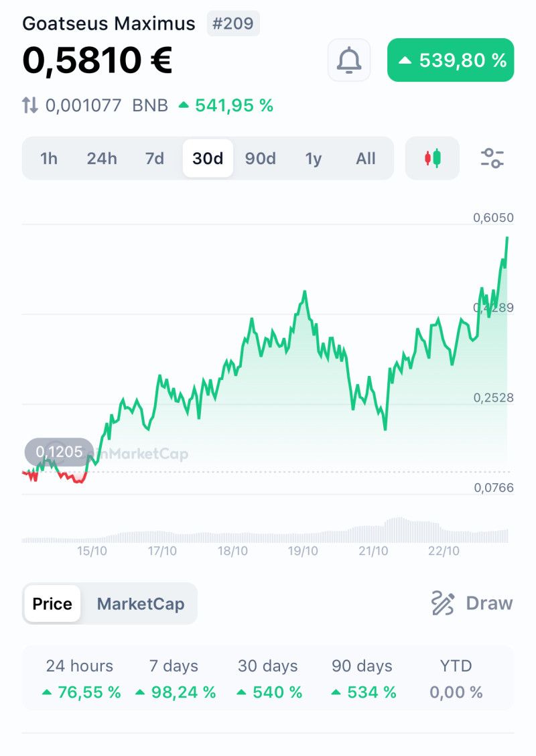The height and width of the screenshot is (756, 536).
Task: Select the 90d time range
Action: 260,159
